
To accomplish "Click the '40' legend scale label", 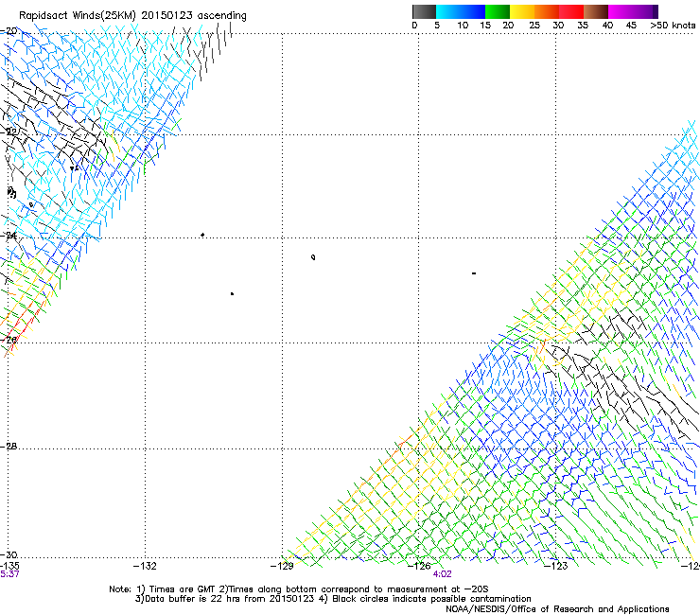I will click(x=607, y=26).
